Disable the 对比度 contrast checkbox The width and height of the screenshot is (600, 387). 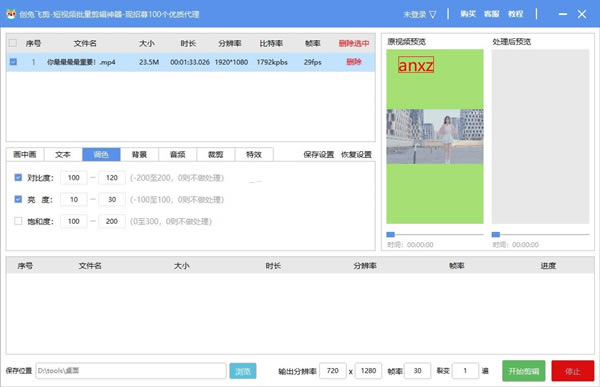(18, 177)
